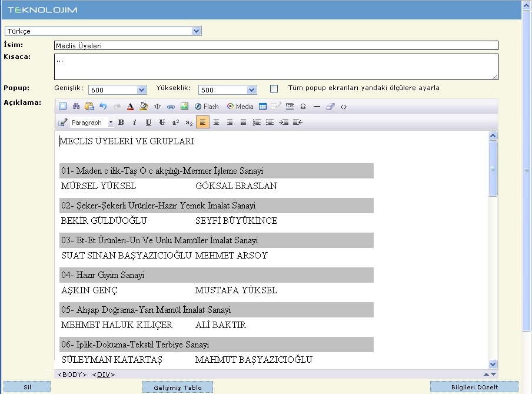Click the '02- Şeker-Şekerli Ürünler' row
The width and height of the screenshot is (532, 394).
tap(217, 206)
